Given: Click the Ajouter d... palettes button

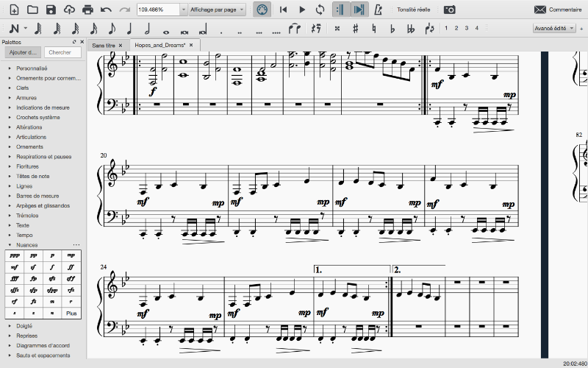Looking at the screenshot, I should [22, 52].
